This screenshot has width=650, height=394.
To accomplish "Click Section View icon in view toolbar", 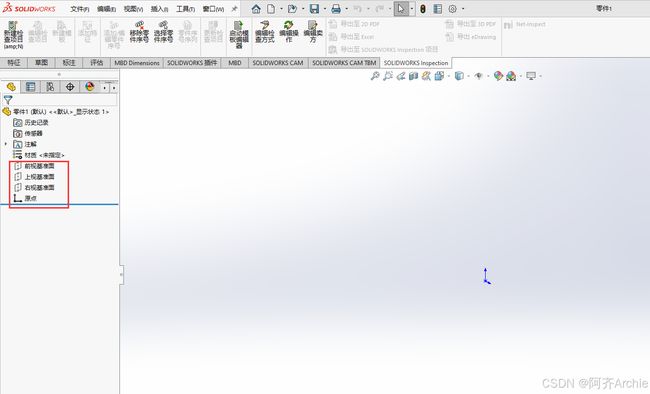I will coord(413,76).
